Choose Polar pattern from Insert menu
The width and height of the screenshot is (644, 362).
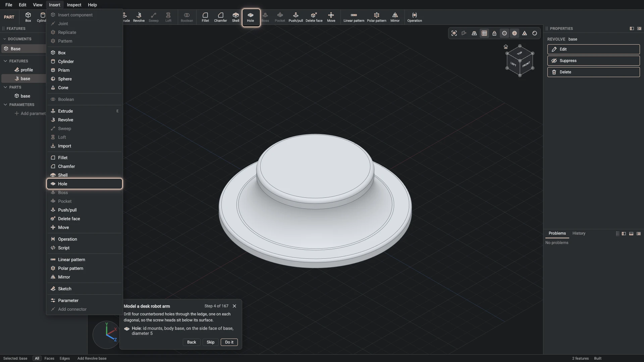(85, 268)
